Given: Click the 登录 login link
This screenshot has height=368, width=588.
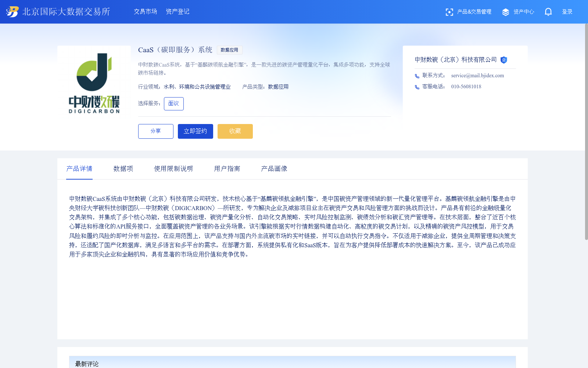Looking at the screenshot, I should click(x=567, y=12).
